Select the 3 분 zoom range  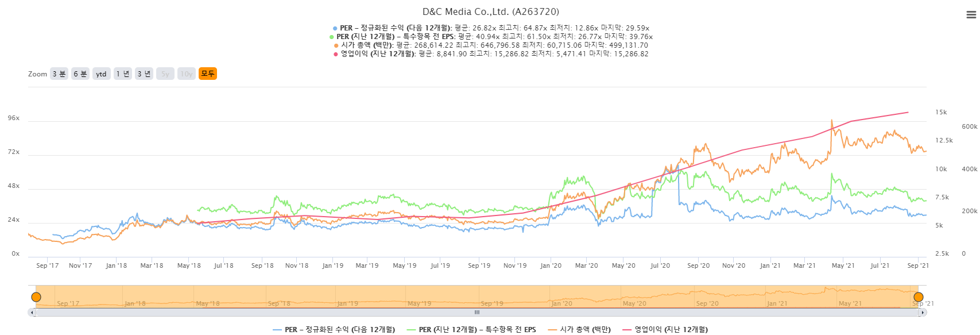click(x=59, y=74)
